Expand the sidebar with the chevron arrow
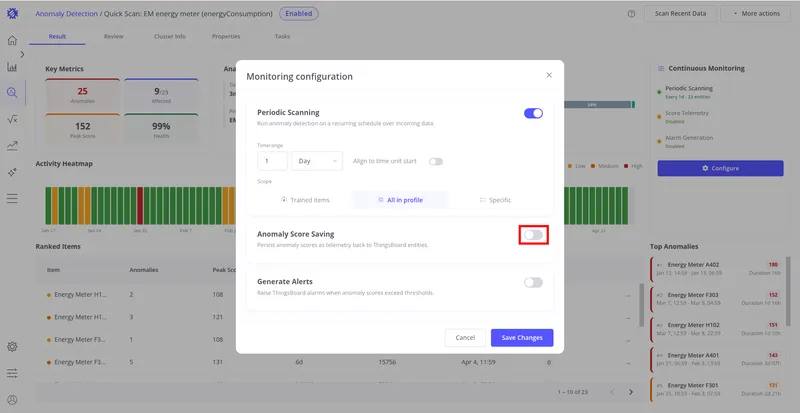 tap(22, 54)
